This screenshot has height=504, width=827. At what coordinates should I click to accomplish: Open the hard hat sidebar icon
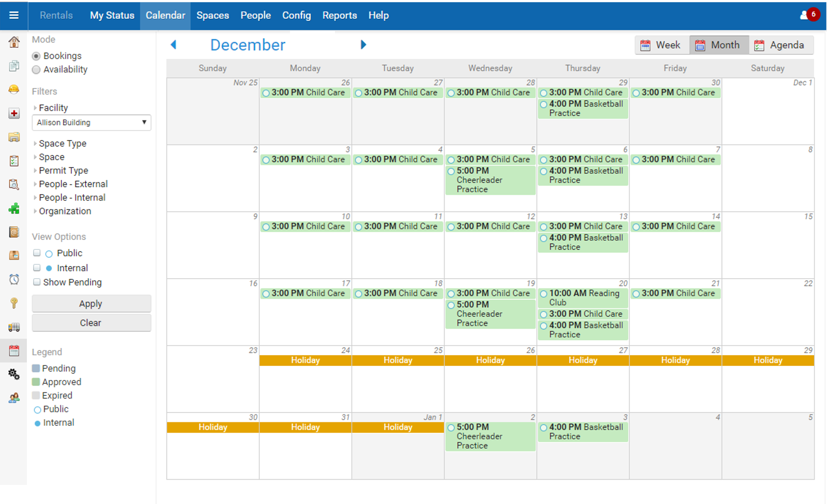[14, 89]
